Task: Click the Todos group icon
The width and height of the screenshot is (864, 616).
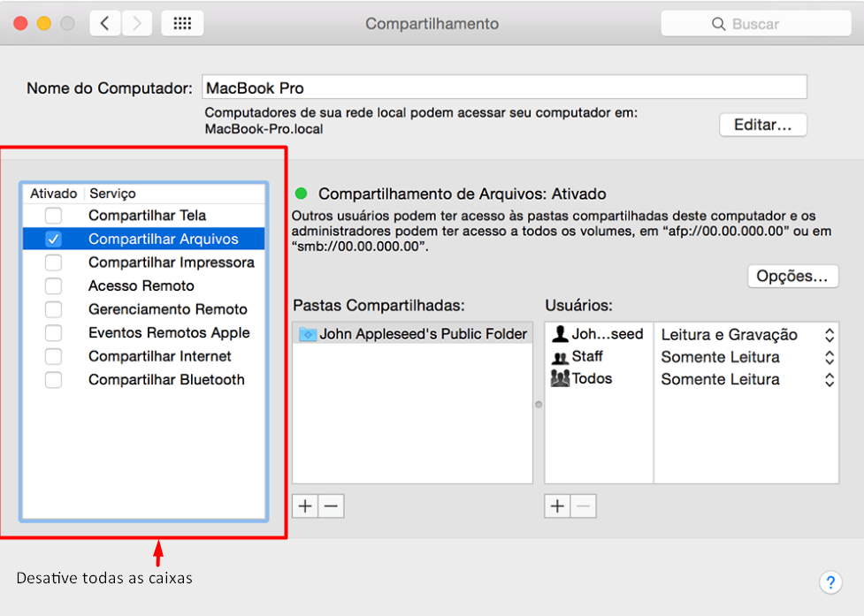Action: click(x=560, y=378)
